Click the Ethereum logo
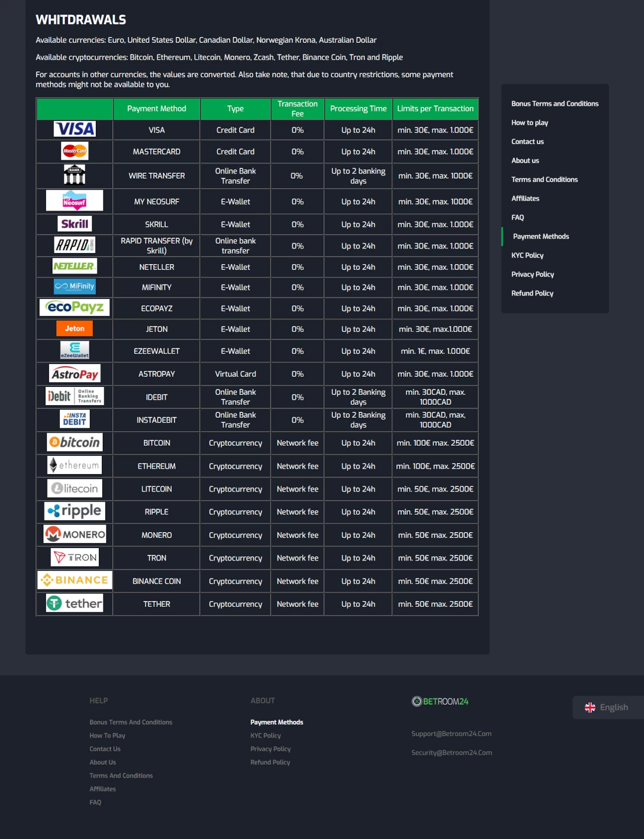The width and height of the screenshot is (644, 839). pyautogui.click(x=74, y=465)
